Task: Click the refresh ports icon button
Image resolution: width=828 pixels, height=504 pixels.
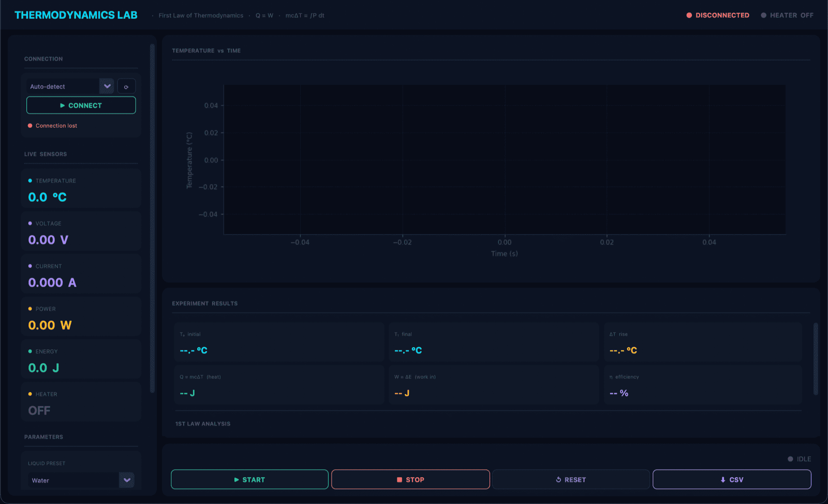Action: (126, 86)
